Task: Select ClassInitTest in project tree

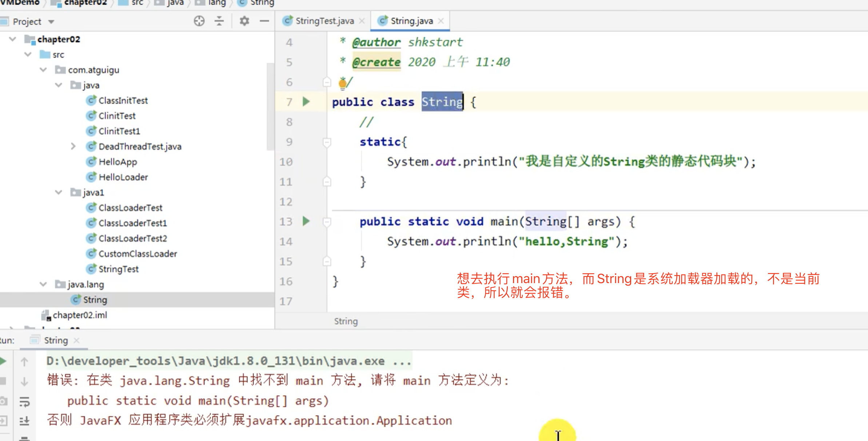Action: 123,100
